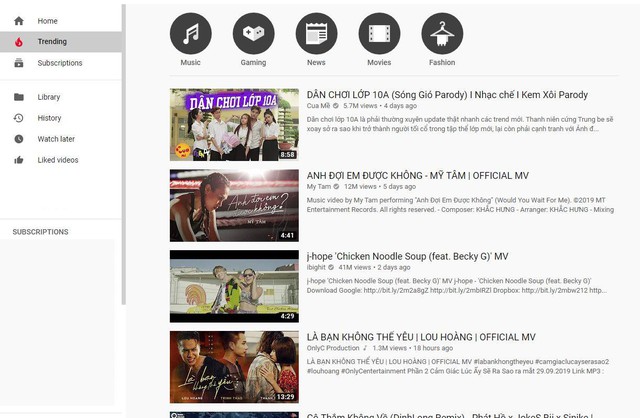Click the History clock-arrow icon
The image size is (640, 418).
19,118
